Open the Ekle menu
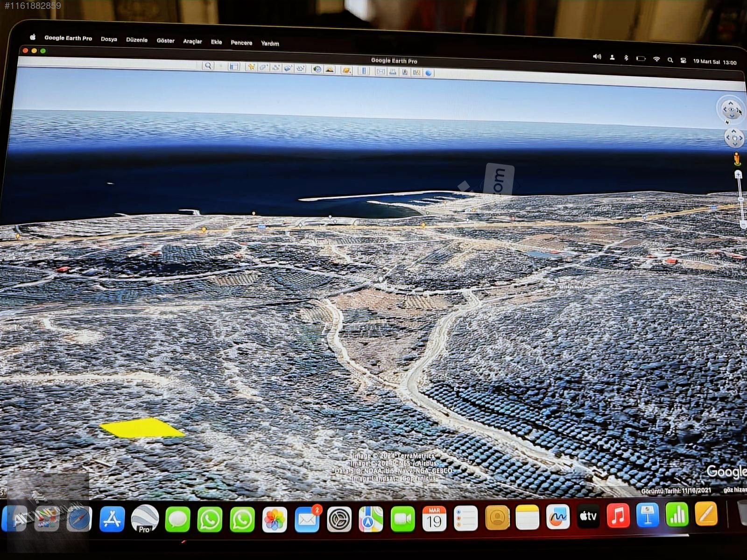747x560 pixels. (x=216, y=42)
